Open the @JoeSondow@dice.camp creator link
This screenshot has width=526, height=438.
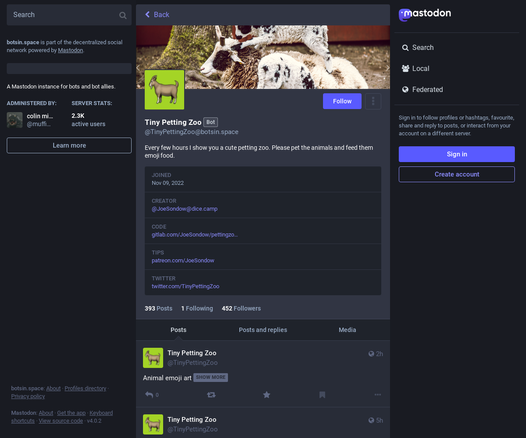point(185,209)
